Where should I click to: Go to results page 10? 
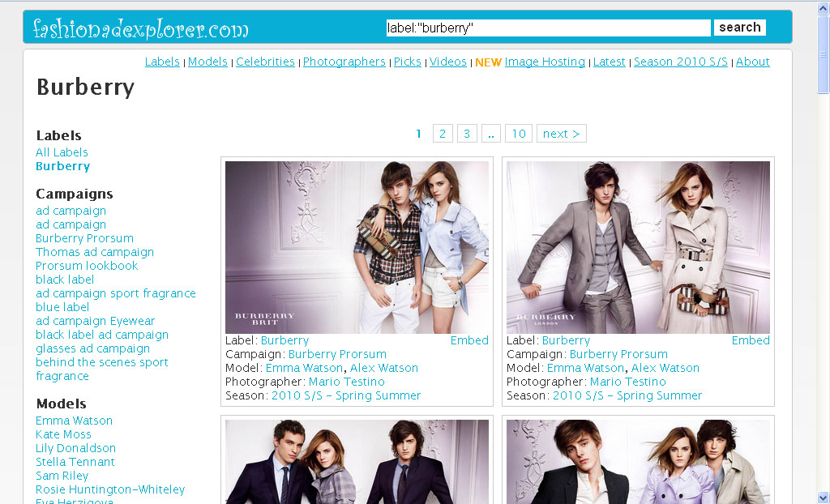pos(519,134)
